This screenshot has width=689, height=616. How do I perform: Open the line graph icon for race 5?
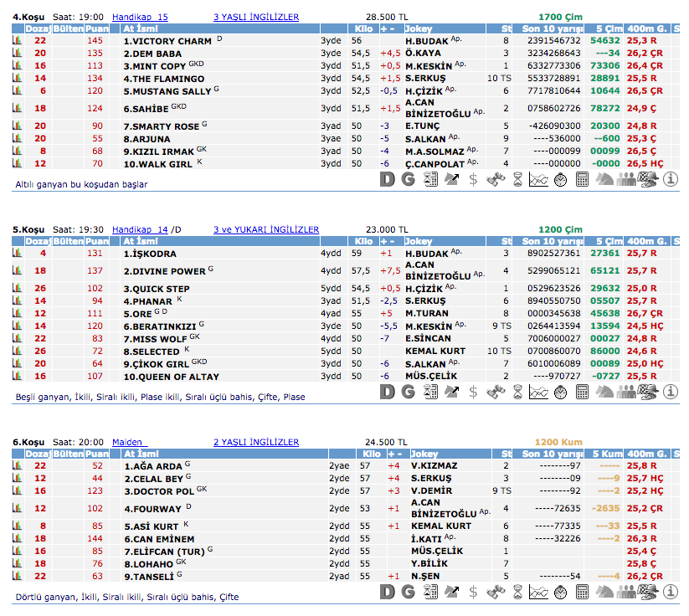(x=539, y=391)
